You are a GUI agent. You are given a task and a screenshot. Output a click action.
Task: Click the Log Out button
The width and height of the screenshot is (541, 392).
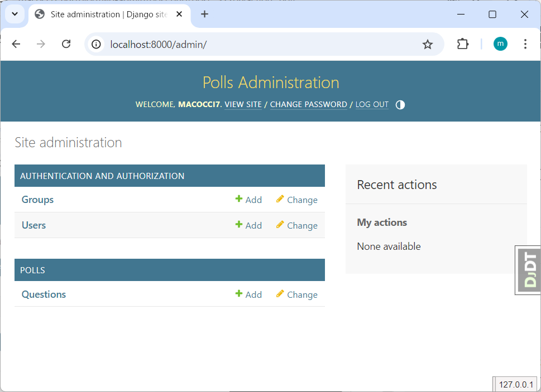pos(372,104)
